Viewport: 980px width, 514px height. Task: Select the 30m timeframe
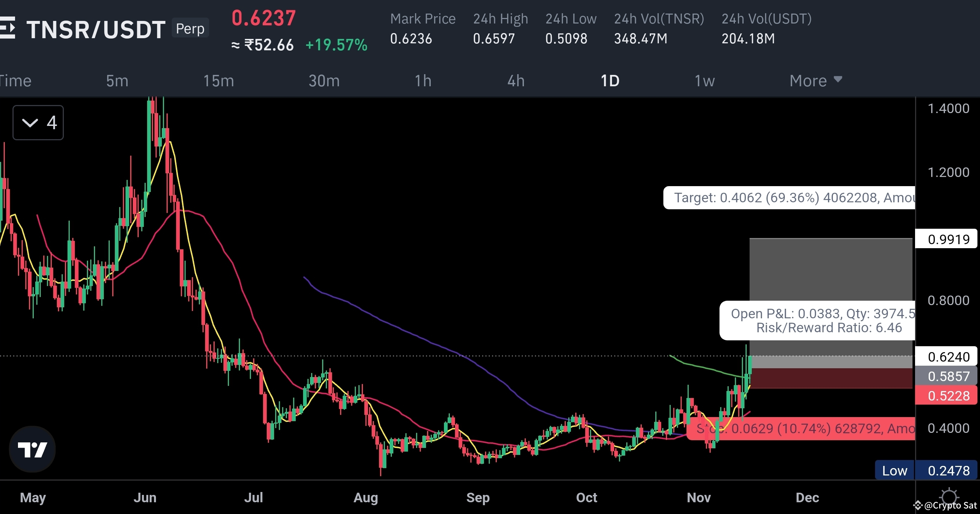pos(324,81)
